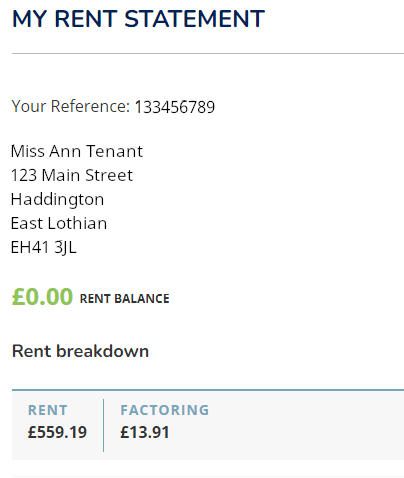Click the vertical divider between Rent and Factoring

click(x=103, y=425)
